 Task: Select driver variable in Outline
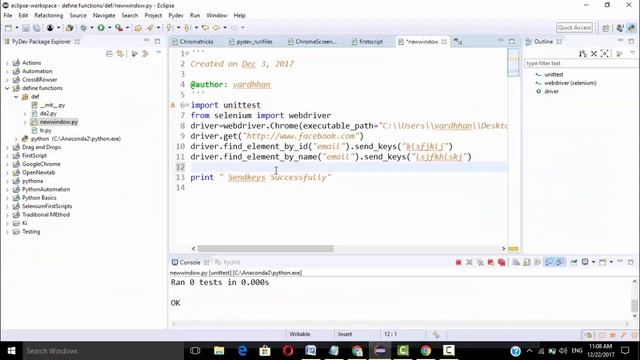point(551,91)
